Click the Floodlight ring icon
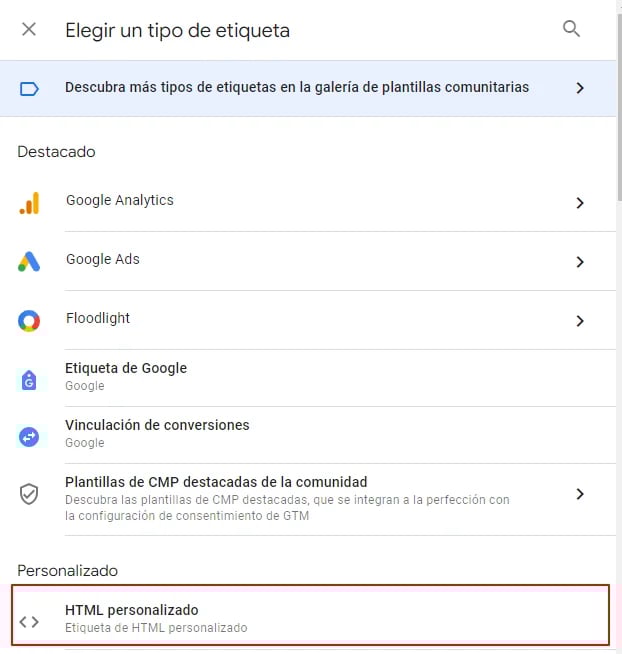622x654 pixels. (29, 321)
